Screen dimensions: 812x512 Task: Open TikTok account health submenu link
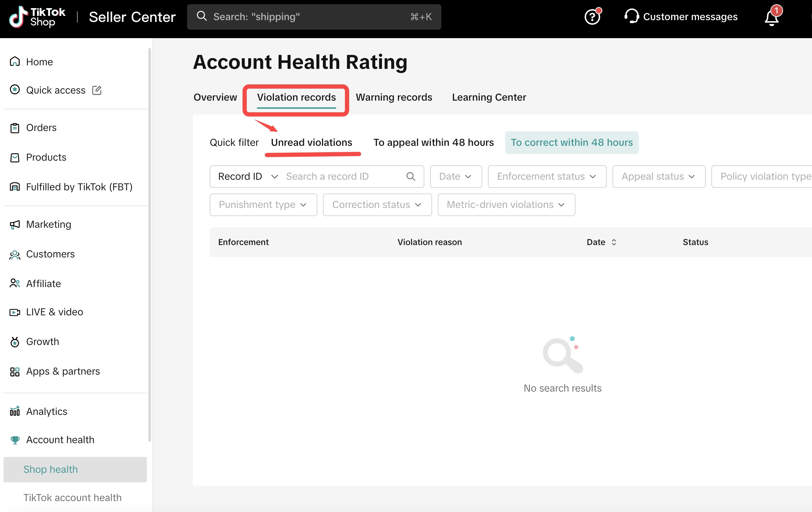72,498
